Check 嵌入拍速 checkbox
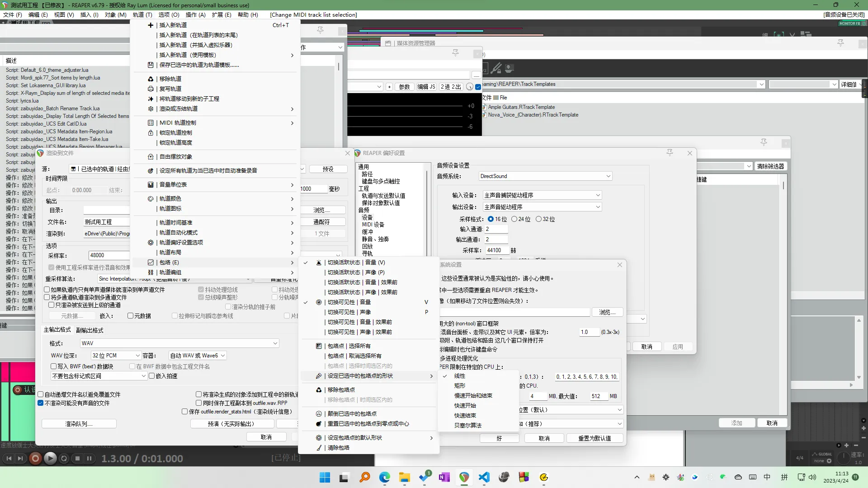The image size is (868, 488). click(152, 376)
